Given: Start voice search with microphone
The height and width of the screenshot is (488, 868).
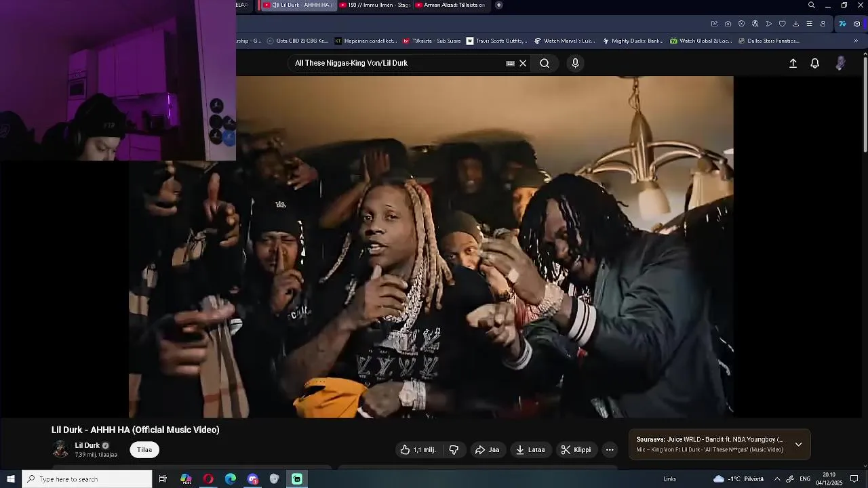Looking at the screenshot, I should click(x=575, y=63).
